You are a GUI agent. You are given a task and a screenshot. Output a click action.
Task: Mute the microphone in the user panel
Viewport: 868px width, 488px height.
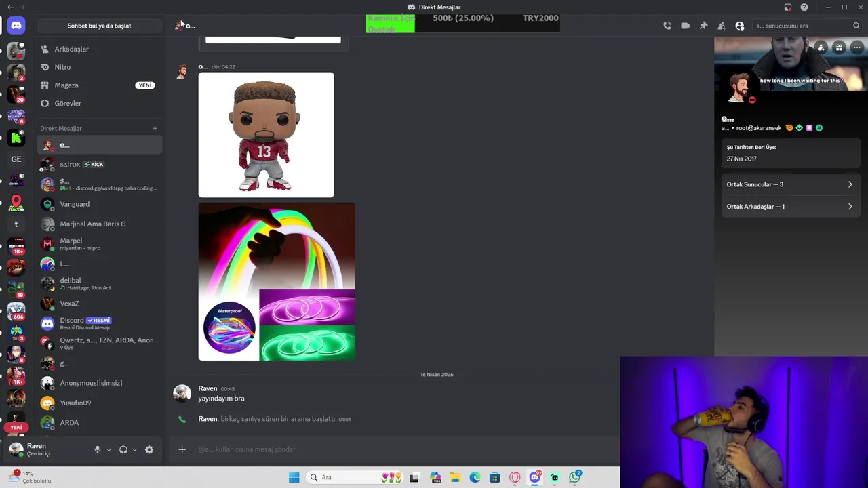(98, 449)
